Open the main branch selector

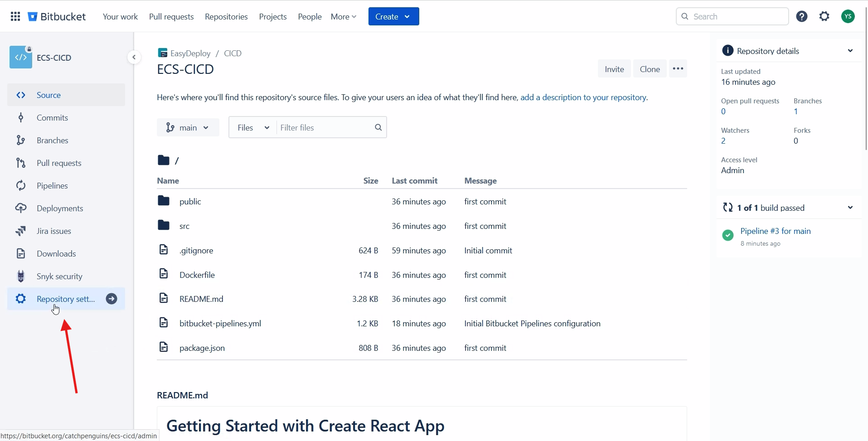pyautogui.click(x=188, y=128)
